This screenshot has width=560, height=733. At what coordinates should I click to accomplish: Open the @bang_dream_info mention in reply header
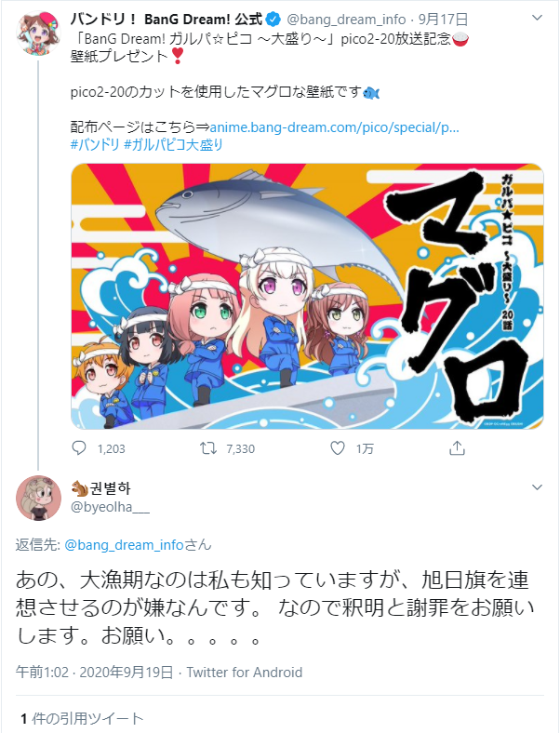coord(124,545)
